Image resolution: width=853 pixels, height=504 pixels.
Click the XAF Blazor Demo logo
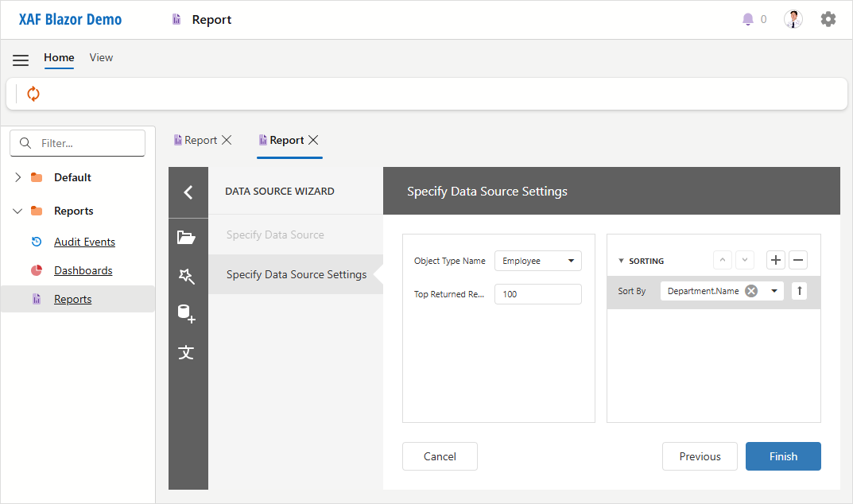pyautogui.click(x=70, y=20)
